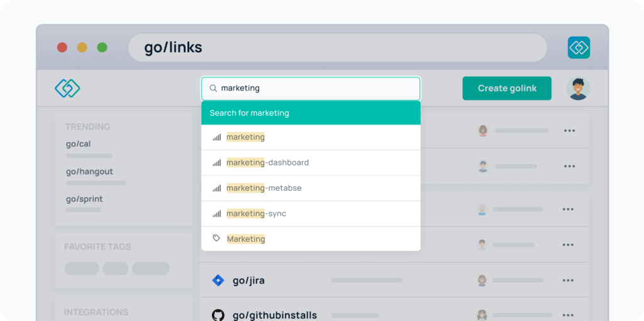Open the user profile avatar menu
The height and width of the screenshot is (321, 644).
(x=578, y=88)
